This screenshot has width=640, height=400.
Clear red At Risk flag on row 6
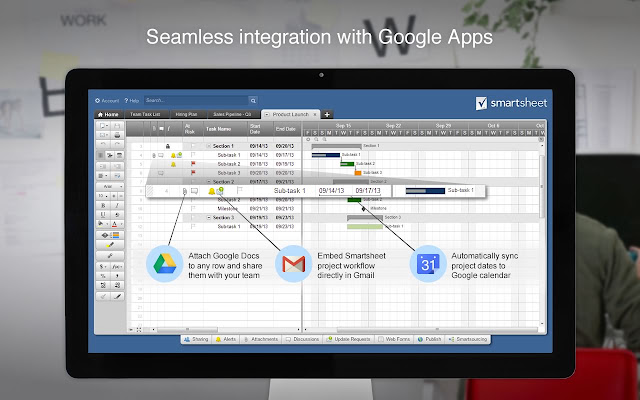click(x=193, y=173)
